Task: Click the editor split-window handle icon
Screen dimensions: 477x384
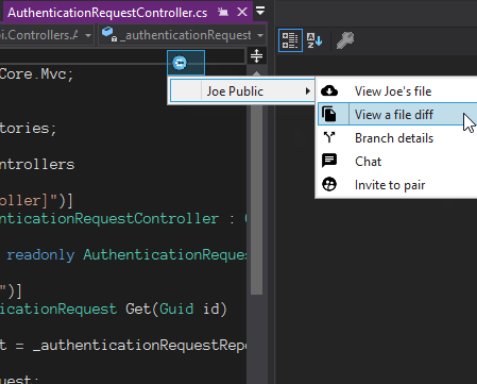Action: pos(257,56)
